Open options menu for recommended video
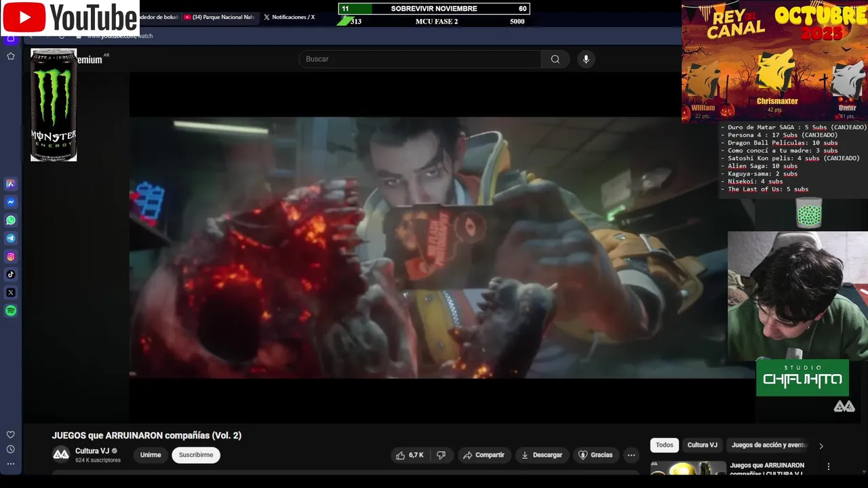 tap(828, 467)
